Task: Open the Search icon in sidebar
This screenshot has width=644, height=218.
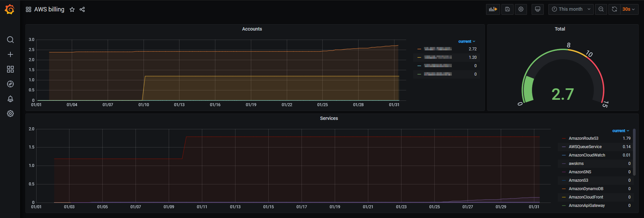Action: point(10,40)
